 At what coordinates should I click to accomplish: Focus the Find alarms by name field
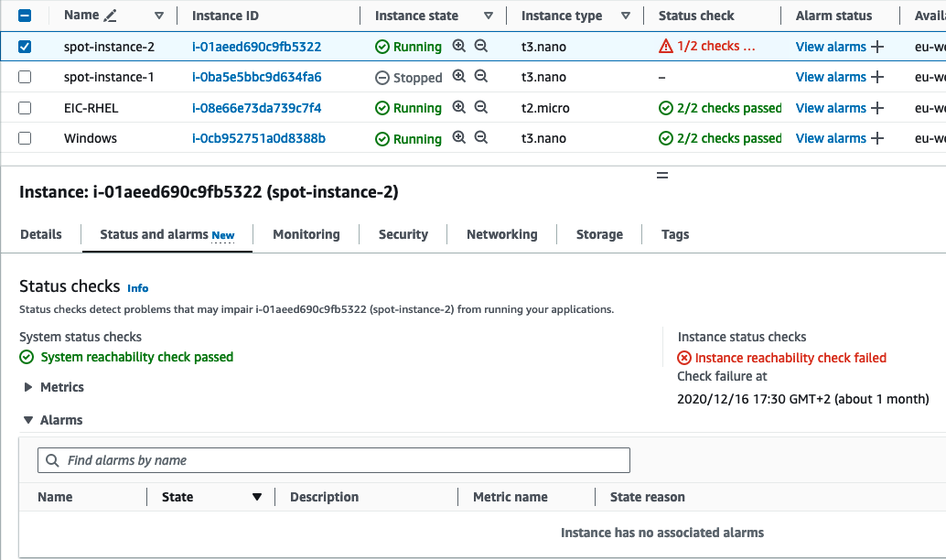pos(334,460)
